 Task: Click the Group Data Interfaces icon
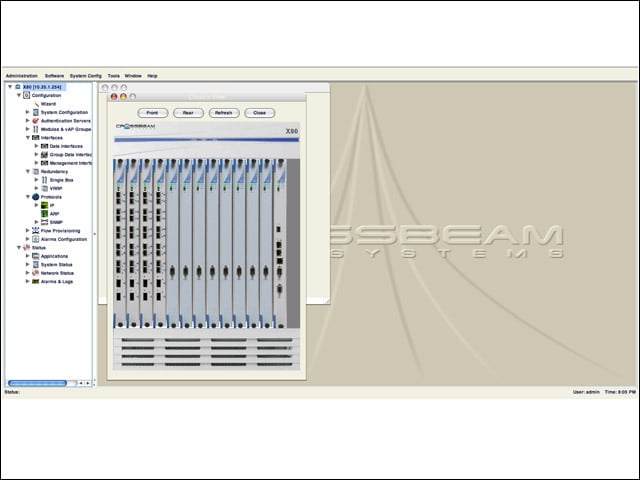point(44,155)
